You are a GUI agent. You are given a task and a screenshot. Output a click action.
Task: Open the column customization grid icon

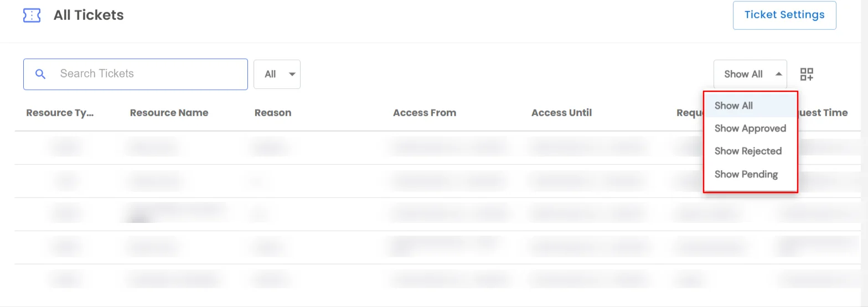point(807,74)
